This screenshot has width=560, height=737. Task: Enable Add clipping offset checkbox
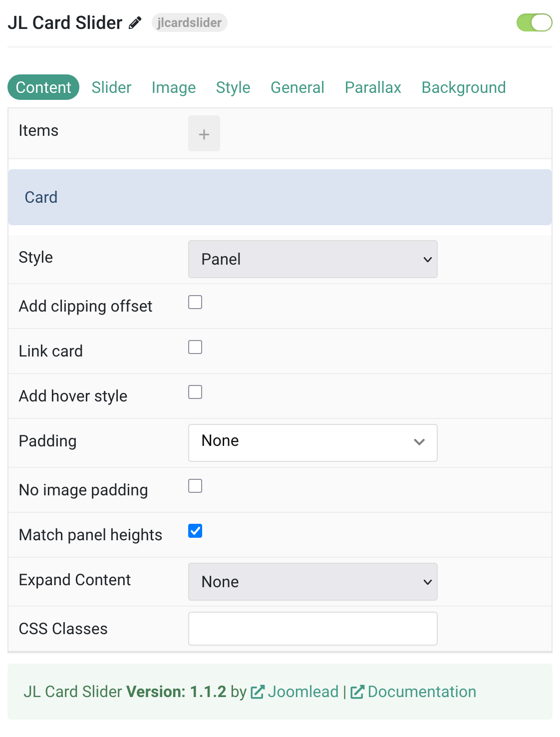(x=195, y=302)
